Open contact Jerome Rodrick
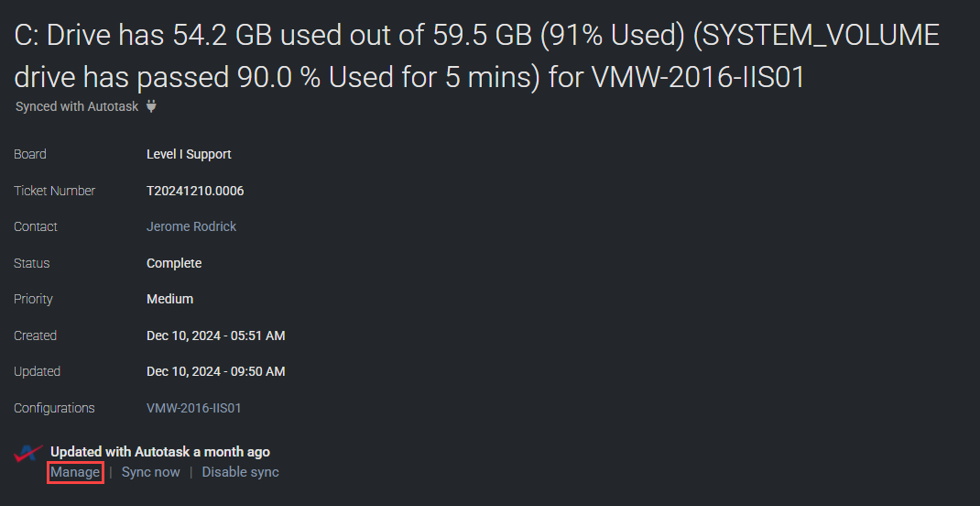This screenshot has width=980, height=506. tap(191, 226)
